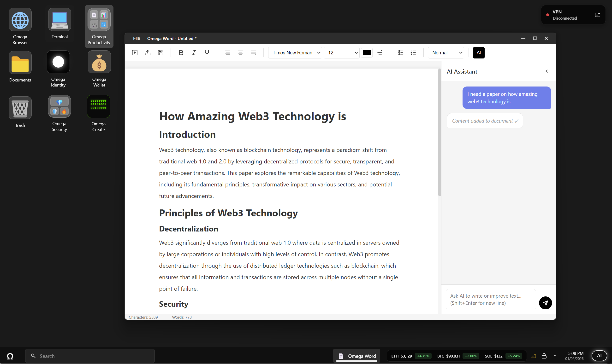Click the new document icon

click(135, 53)
